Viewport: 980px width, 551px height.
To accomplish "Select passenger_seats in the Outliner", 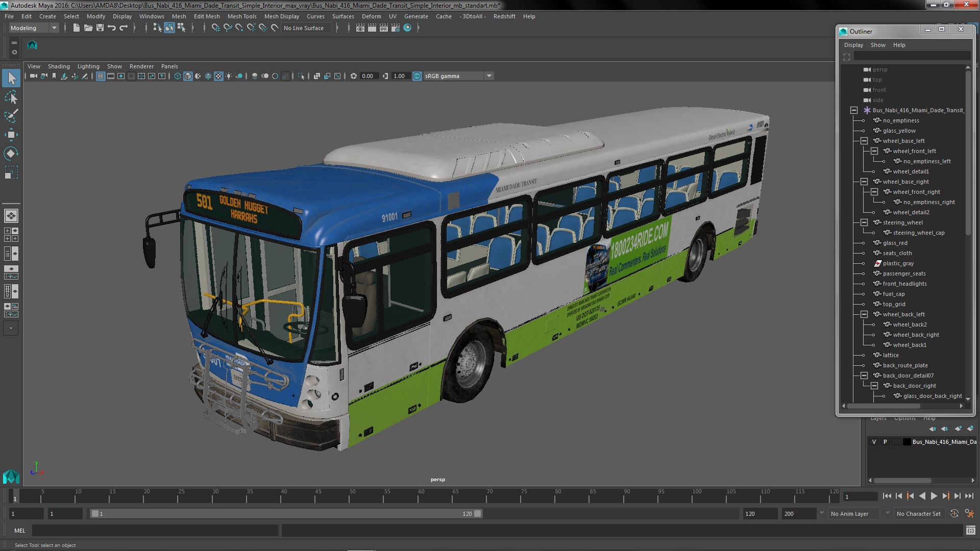I will [904, 273].
